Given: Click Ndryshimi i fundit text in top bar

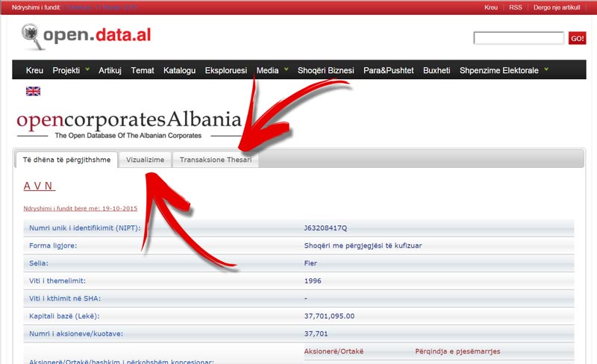Looking at the screenshot, I should pyautogui.click(x=36, y=7).
